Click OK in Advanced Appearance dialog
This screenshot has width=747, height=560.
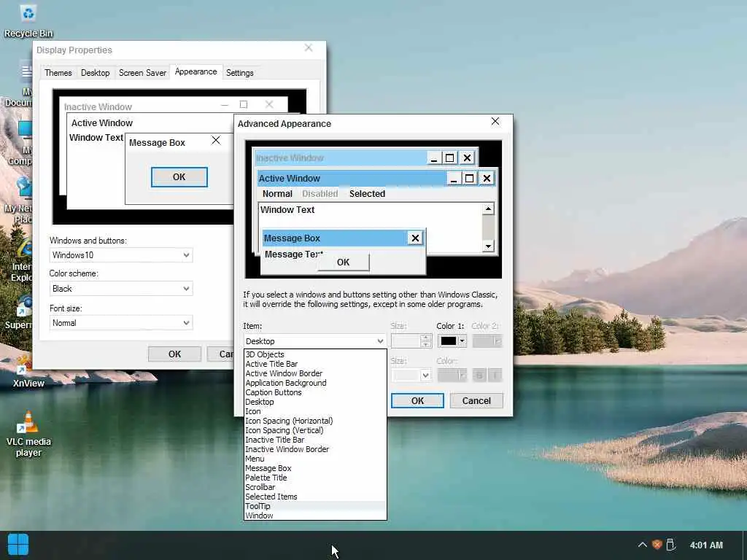[417, 400]
